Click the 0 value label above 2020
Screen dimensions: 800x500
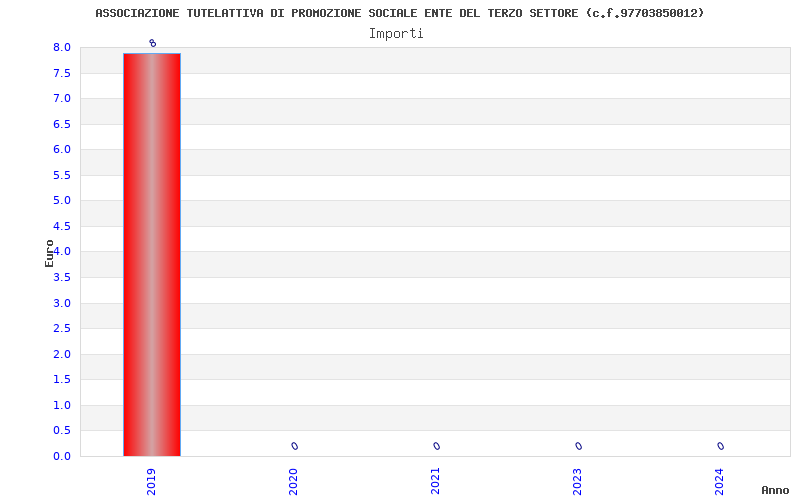pyautogui.click(x=294, y=446)
